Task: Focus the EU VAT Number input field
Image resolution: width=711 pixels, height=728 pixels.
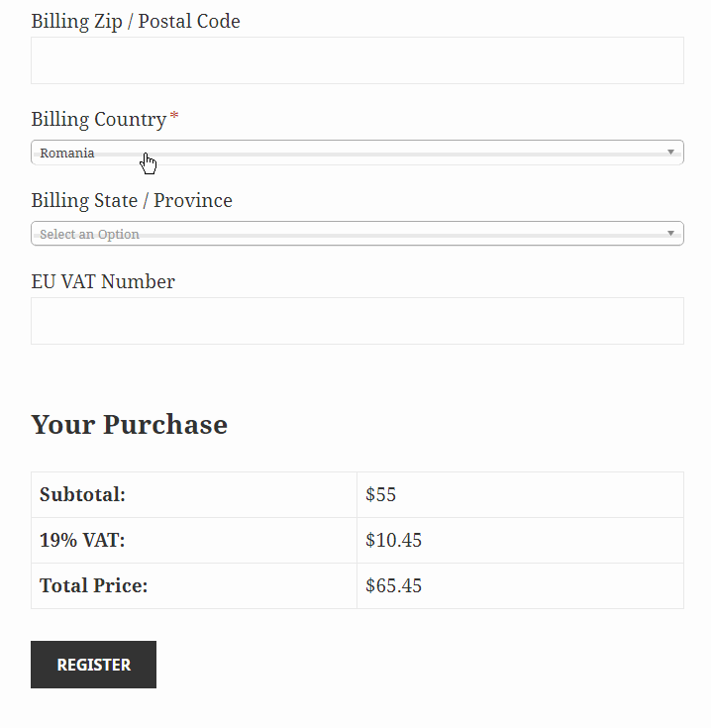Action: [356, 321]
